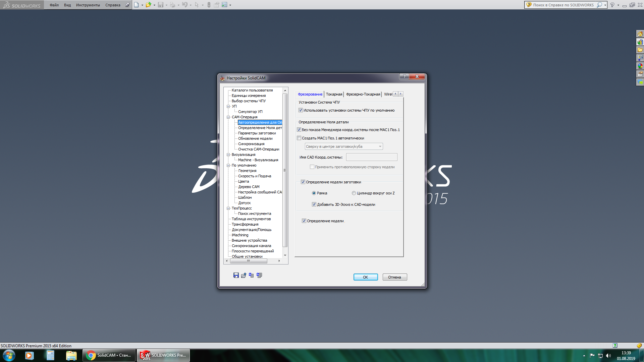This screenshot has width=644, height=362.
Task: Open the "Сверху в центре заготовки/куба" dropdown
Action: pos(343,146)
